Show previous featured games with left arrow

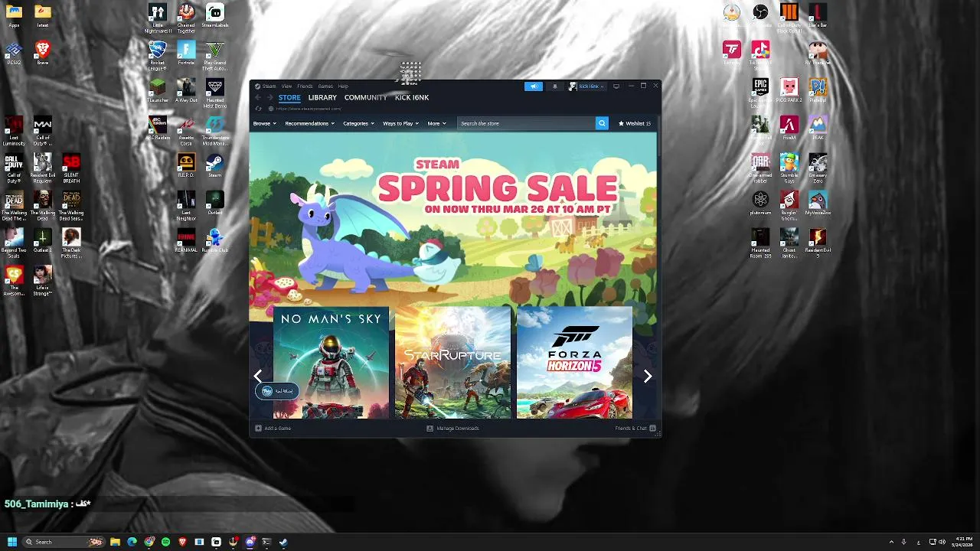coord(258,376)
